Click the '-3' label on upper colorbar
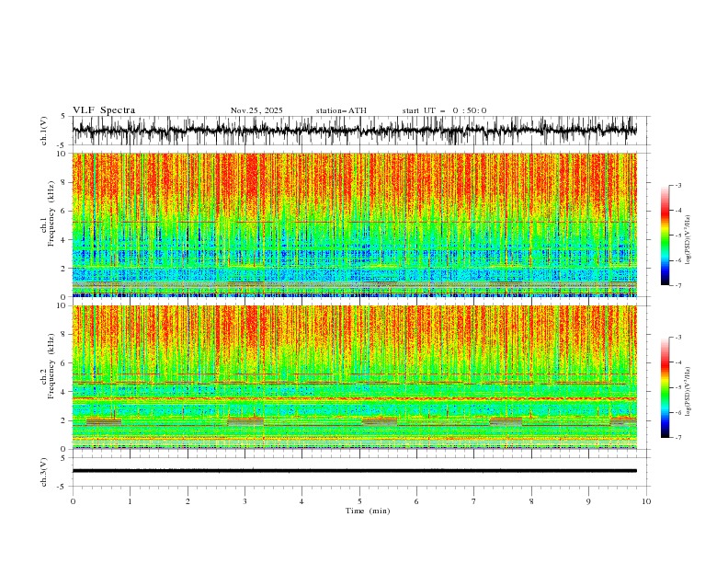The width and height of the screenshot is (728, 563). (x=677, y=185)
